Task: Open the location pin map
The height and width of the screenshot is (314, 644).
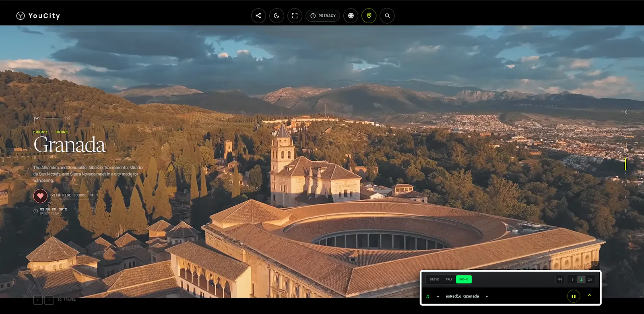Action: pyautogui.click(x=369, y=16)
